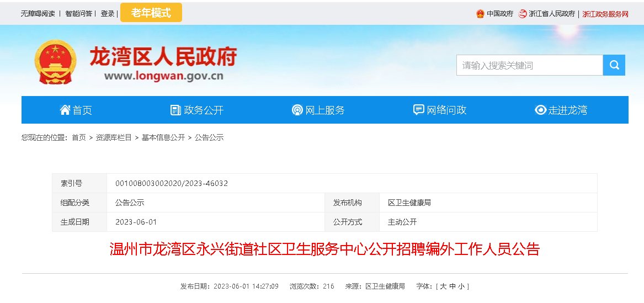This screenshot has height=303, width=644.
Task: Set font size to 小
Action: 462,286
